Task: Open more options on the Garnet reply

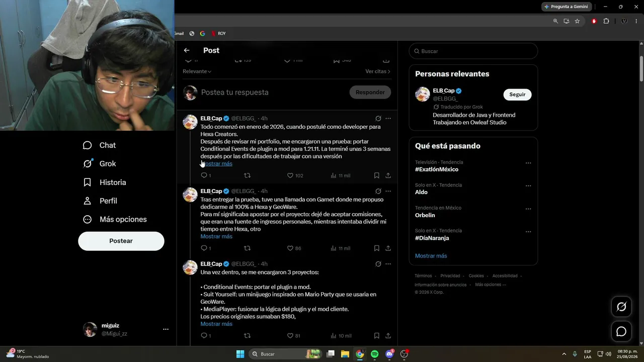Action: click(x=388, y=191)
